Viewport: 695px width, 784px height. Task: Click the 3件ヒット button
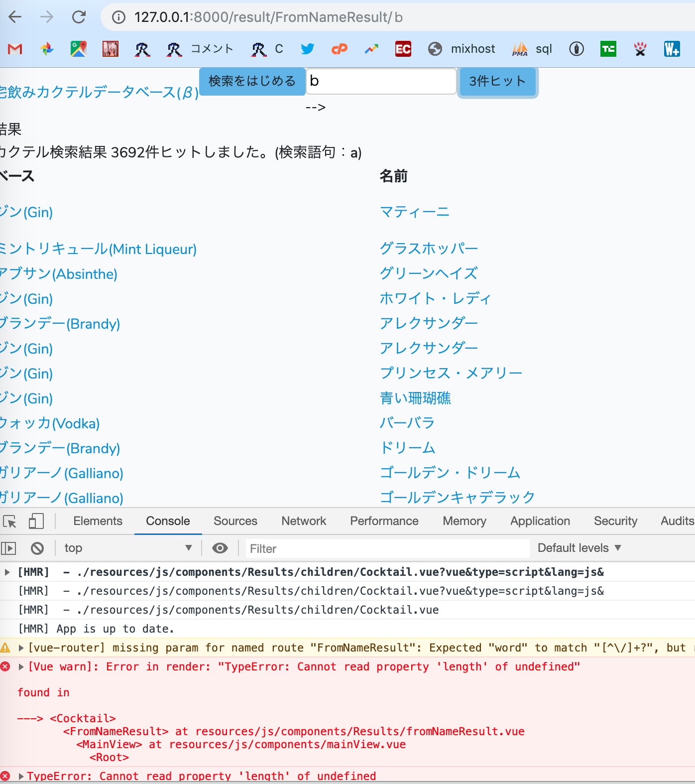pyautogui.click(x=497, y=81)
